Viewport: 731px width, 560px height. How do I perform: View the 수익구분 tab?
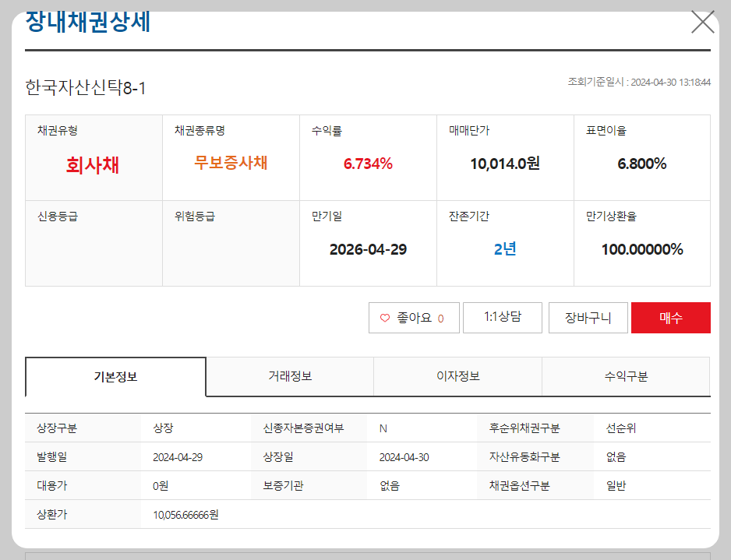tap(626, 376)
